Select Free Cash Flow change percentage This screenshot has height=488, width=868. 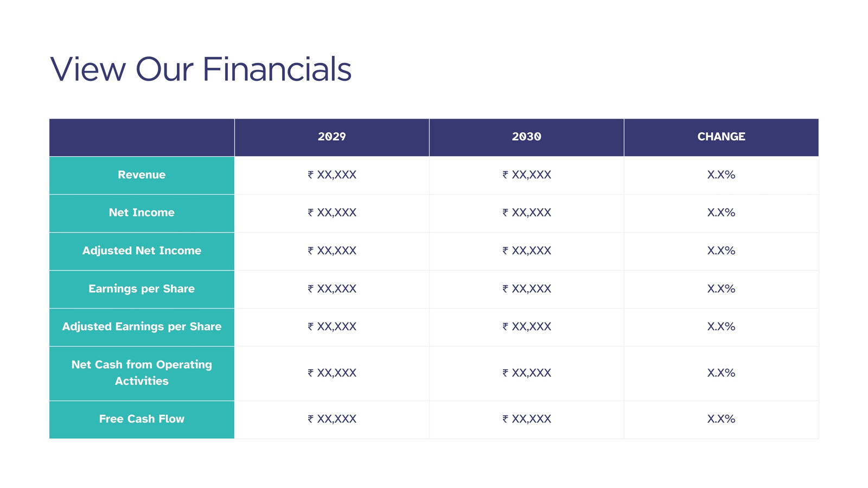721,419
